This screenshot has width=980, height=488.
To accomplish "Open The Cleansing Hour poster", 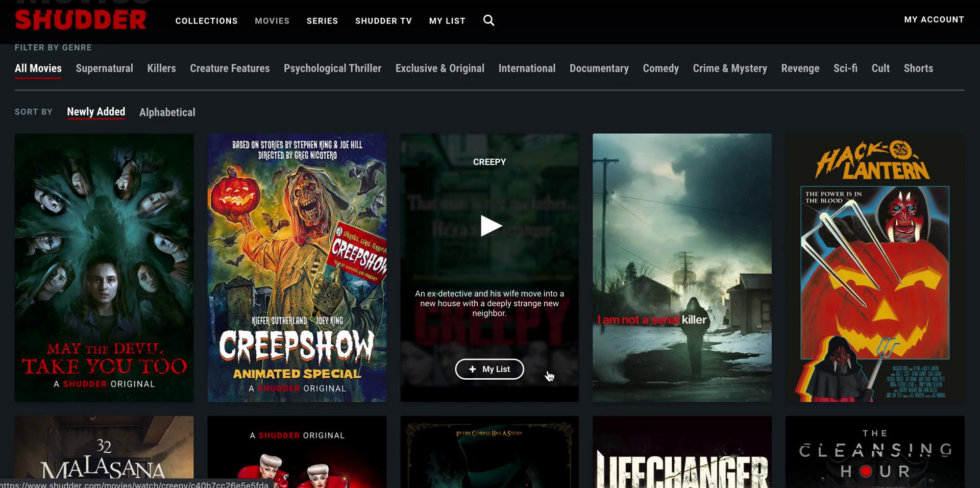I will [x=875, y=452].
